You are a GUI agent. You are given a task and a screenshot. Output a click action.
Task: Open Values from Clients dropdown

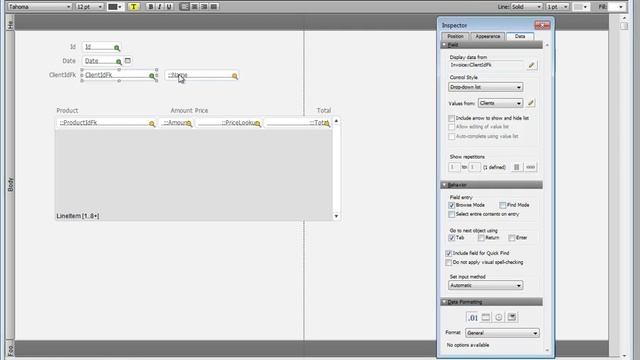click(500, 103)
